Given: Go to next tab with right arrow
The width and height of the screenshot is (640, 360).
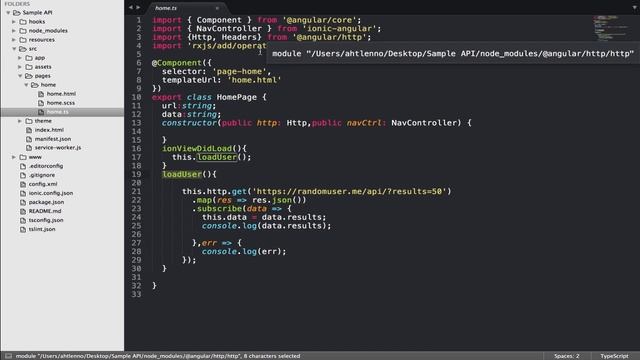Looking at the screenshot, I should (x=138, y=7).
